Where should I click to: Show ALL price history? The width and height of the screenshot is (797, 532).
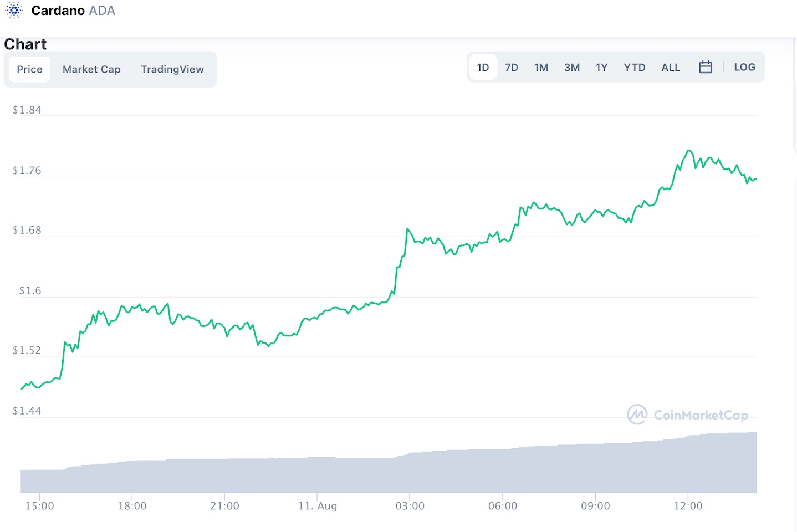(x=671, y=67)
